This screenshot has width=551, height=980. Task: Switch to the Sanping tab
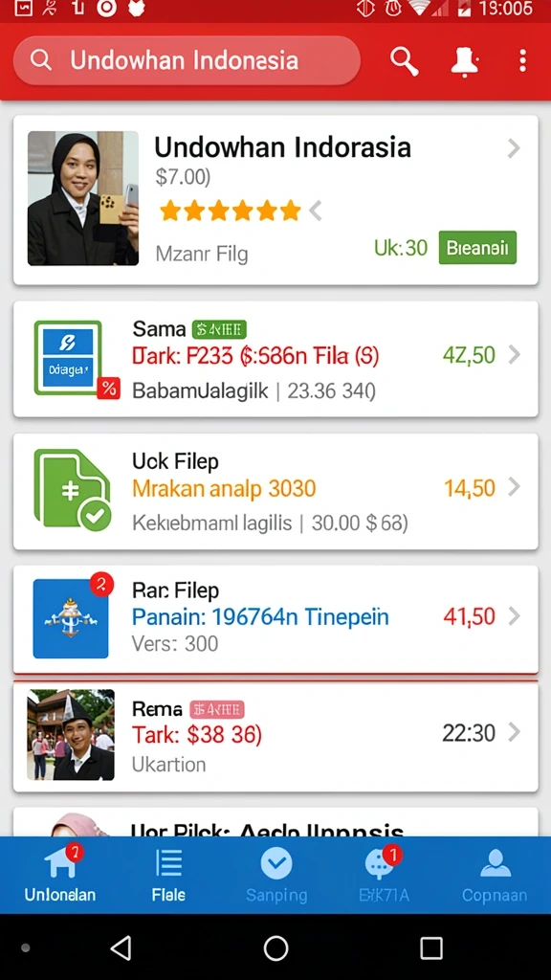tap(276, 876)
